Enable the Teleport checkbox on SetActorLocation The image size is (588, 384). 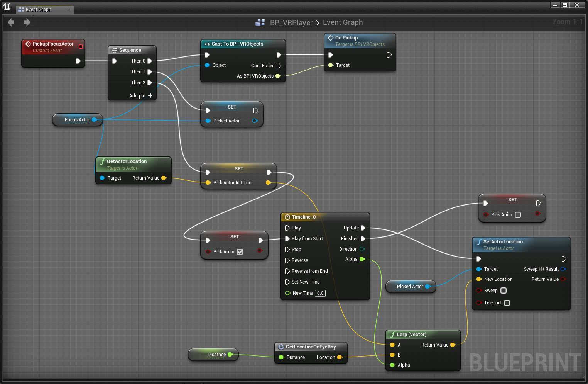[x=507, y=303]
